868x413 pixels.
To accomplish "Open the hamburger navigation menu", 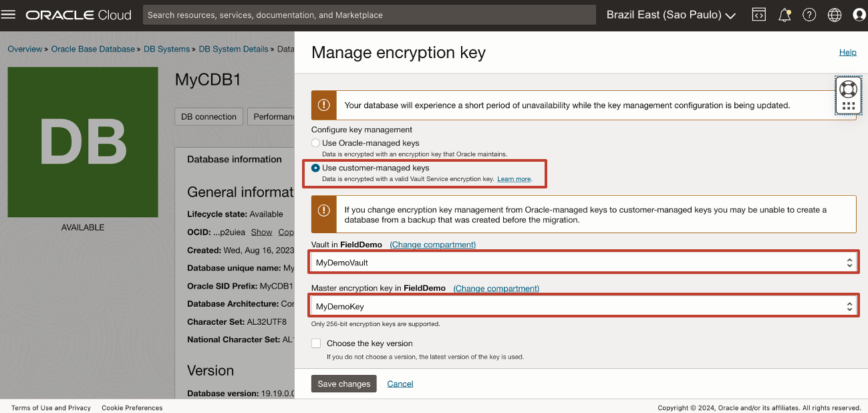I will (9, 15).
